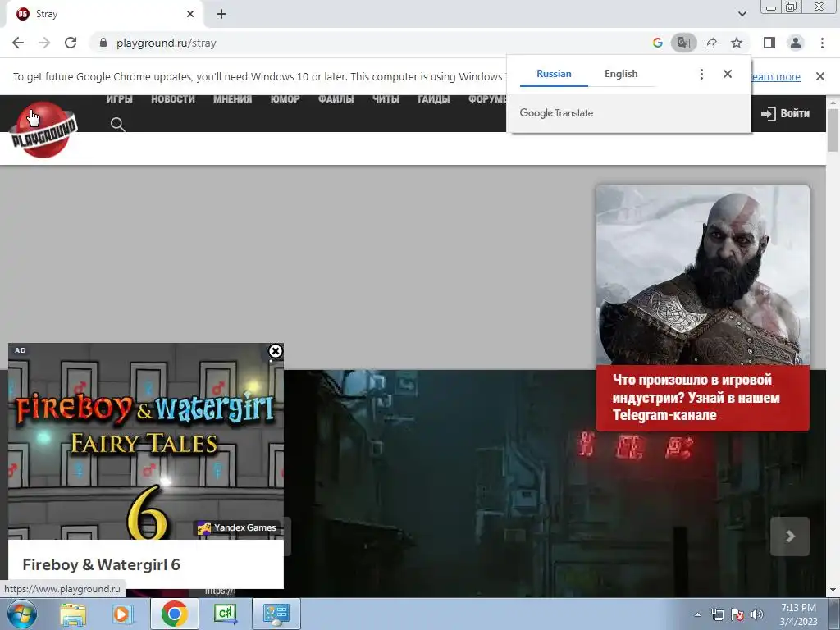
Task: Open the ЮМОР menu item
Action: click(x=285, y=99)
